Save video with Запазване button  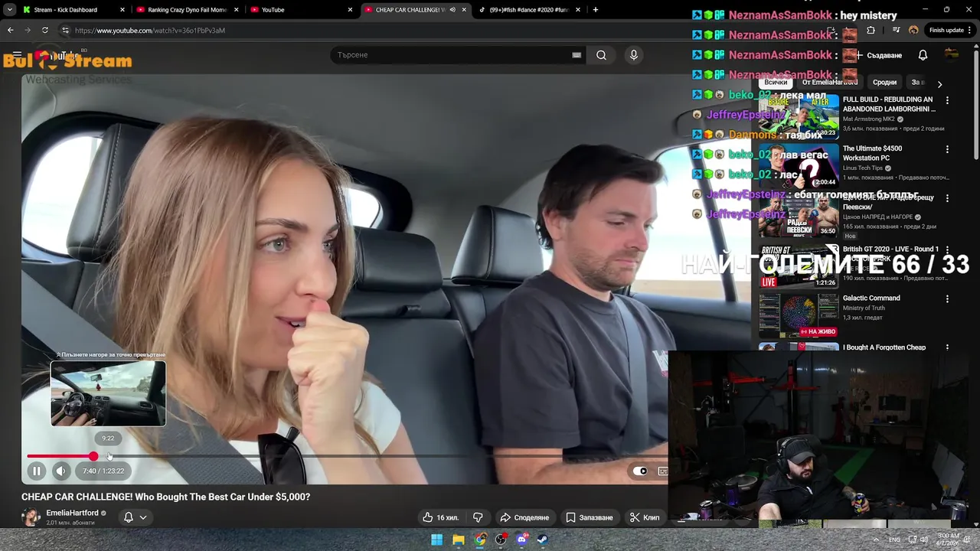590,517
